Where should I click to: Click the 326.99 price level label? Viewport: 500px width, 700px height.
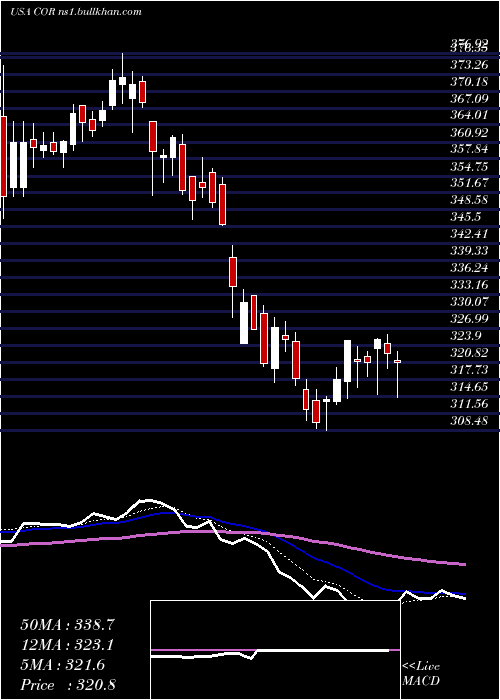click(x=469, y=318)
